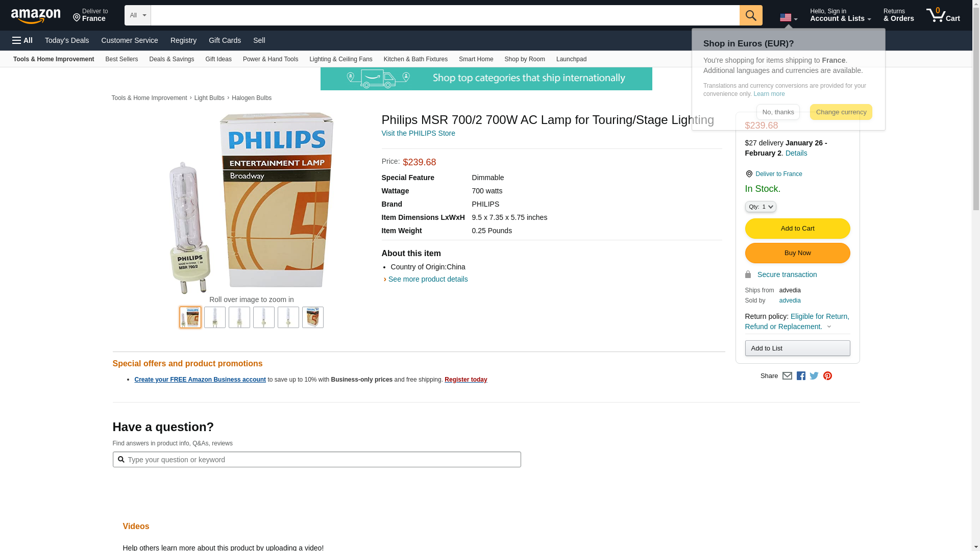980x551 pixels.
Task: Click the Amazon logo
Action: coord(36,16)
